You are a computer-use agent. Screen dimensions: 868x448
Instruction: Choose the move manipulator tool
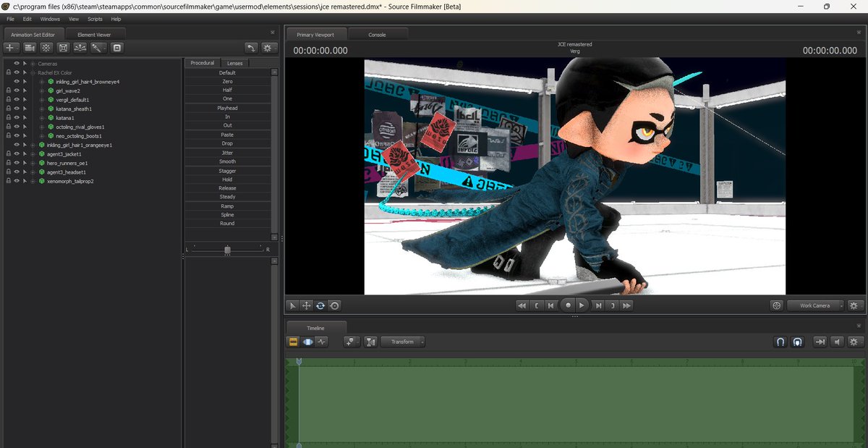(x=307, y=305)
